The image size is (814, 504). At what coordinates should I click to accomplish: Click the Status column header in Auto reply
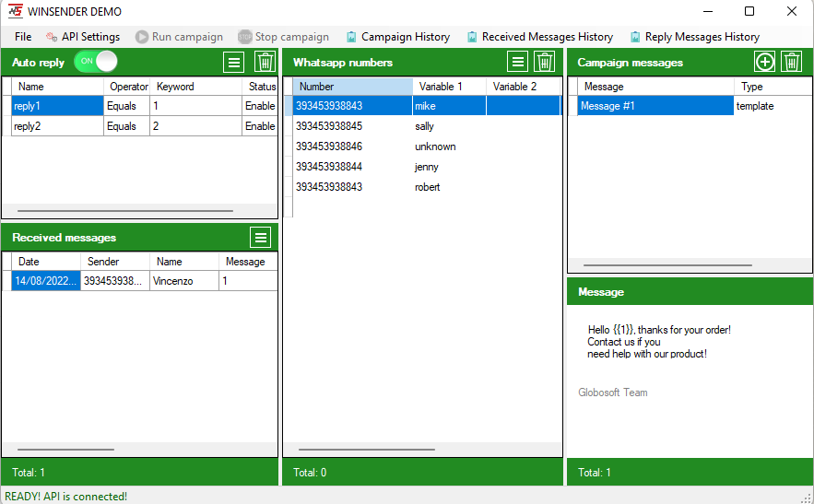260,87
